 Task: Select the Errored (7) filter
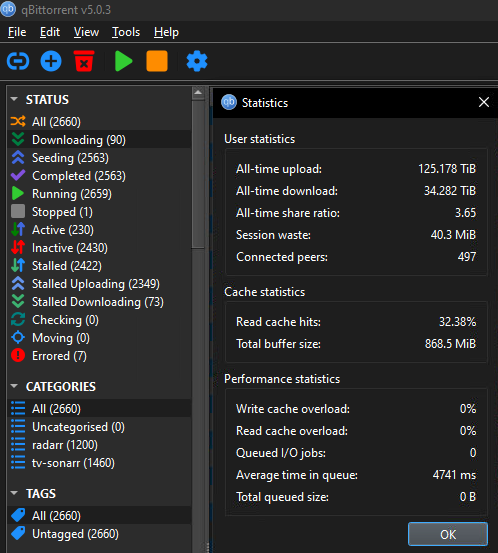pyautogui.click(x=99, y=356)
